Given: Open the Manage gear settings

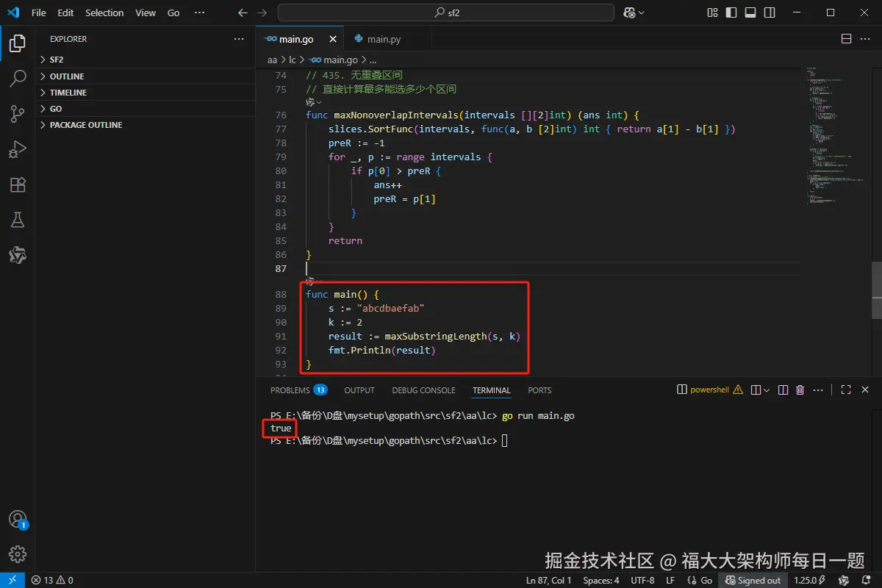Looking at the screenshot, I should coord(18,554).
